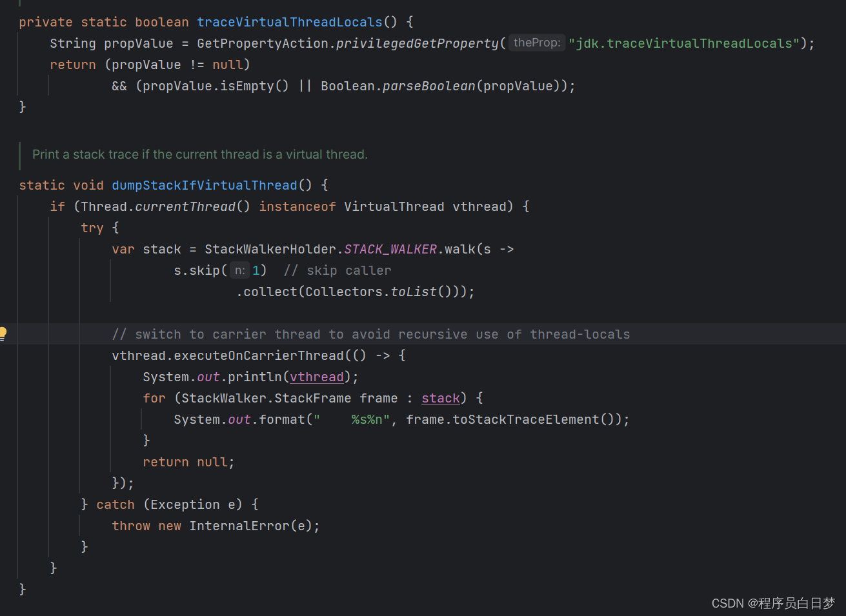
Task: Click the "switch to carrier thread" comment line
Action: pyautogui.click(x=371, y=334)
